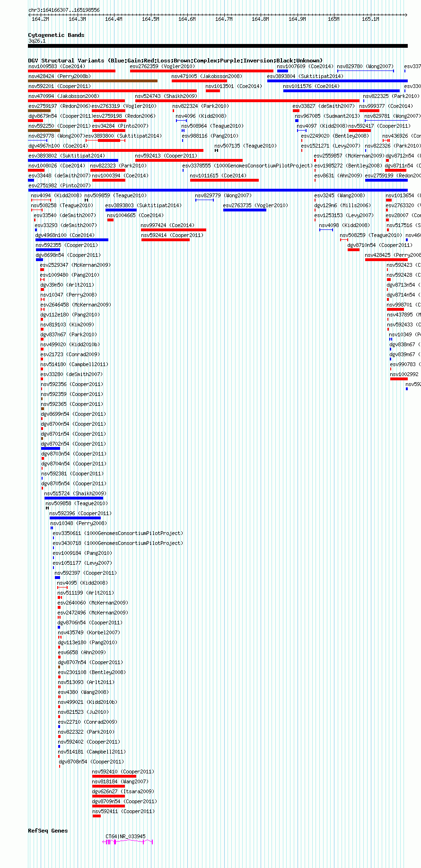The image size is (421, 868).
Task: Click the magenta CT64 gene glyph
Action: 128,842
